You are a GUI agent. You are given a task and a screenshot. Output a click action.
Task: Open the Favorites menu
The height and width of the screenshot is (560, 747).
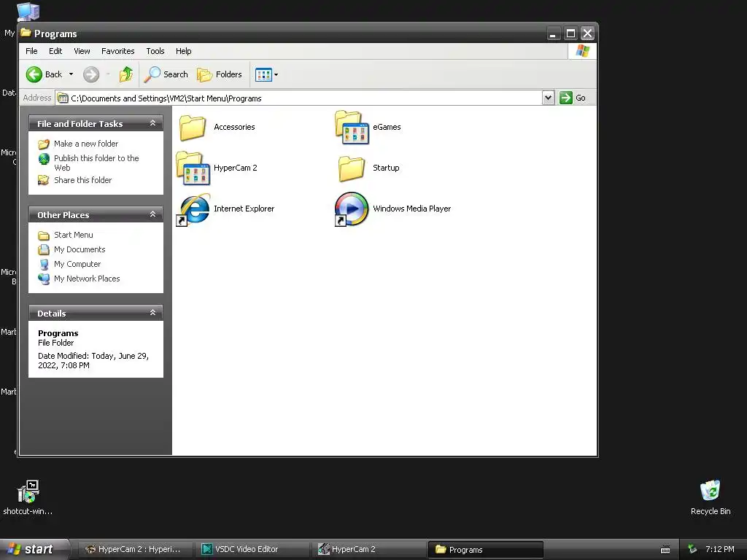click(117, 51)
